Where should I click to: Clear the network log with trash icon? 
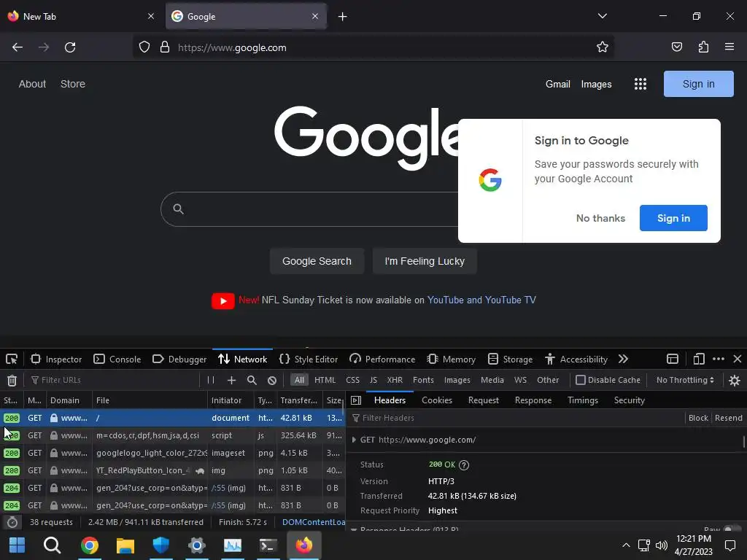[12, 380]
